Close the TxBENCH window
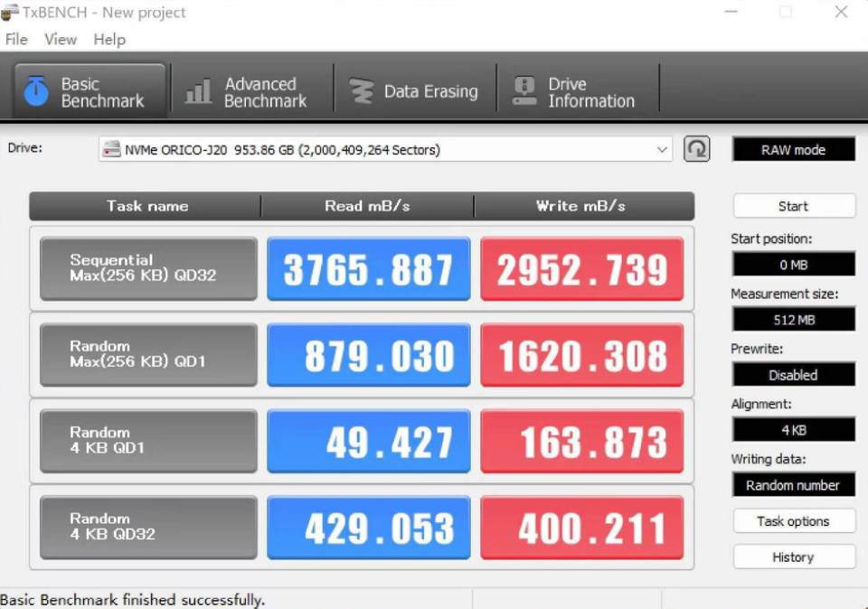This screenshot has height=609, width=868. tap(842, 12)
